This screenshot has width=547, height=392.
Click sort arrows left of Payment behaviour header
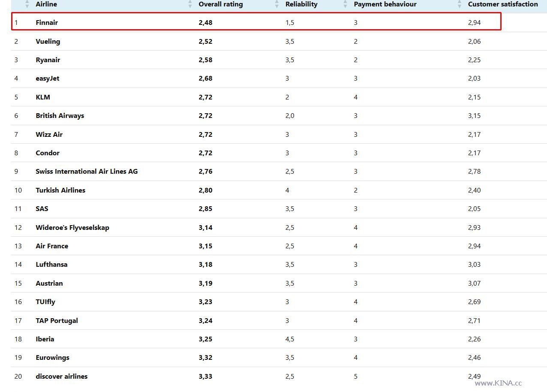point(346,4)
